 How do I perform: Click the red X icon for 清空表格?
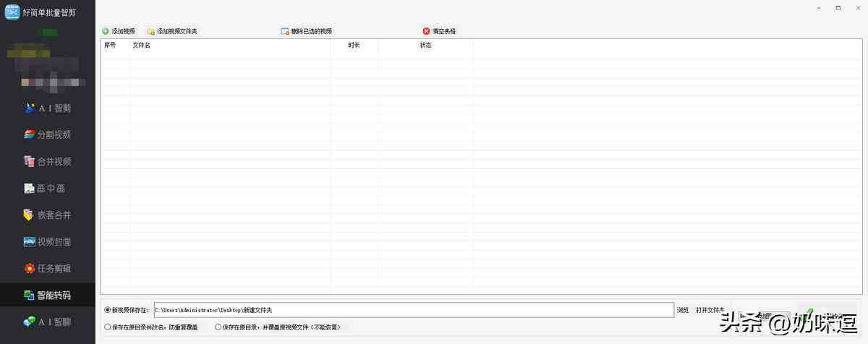pyautogui.click(x=426, y=31)
